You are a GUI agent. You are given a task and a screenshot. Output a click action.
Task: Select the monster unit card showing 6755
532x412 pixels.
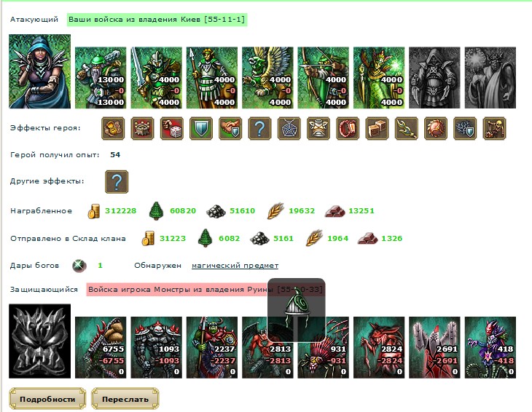pyautogui.click(x=101, y=348)
